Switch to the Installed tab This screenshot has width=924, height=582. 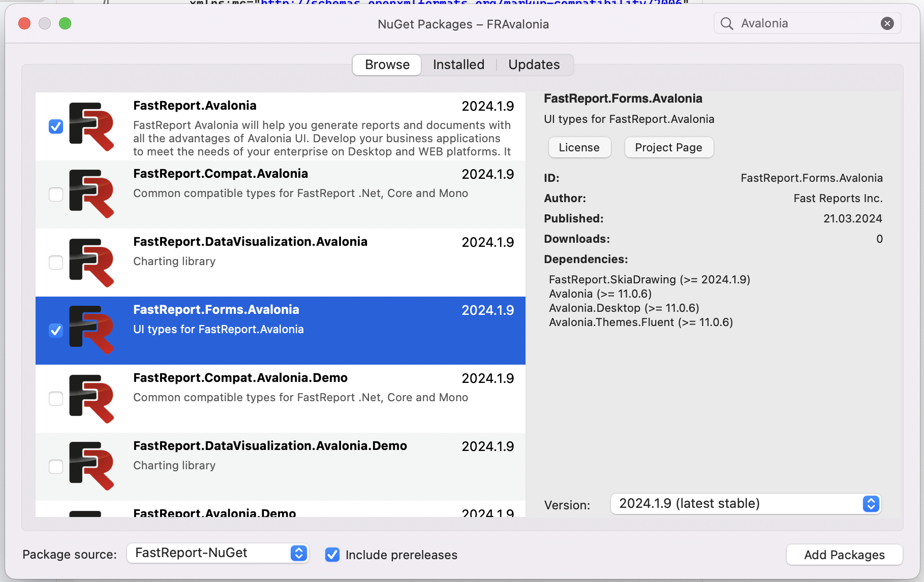458,64
